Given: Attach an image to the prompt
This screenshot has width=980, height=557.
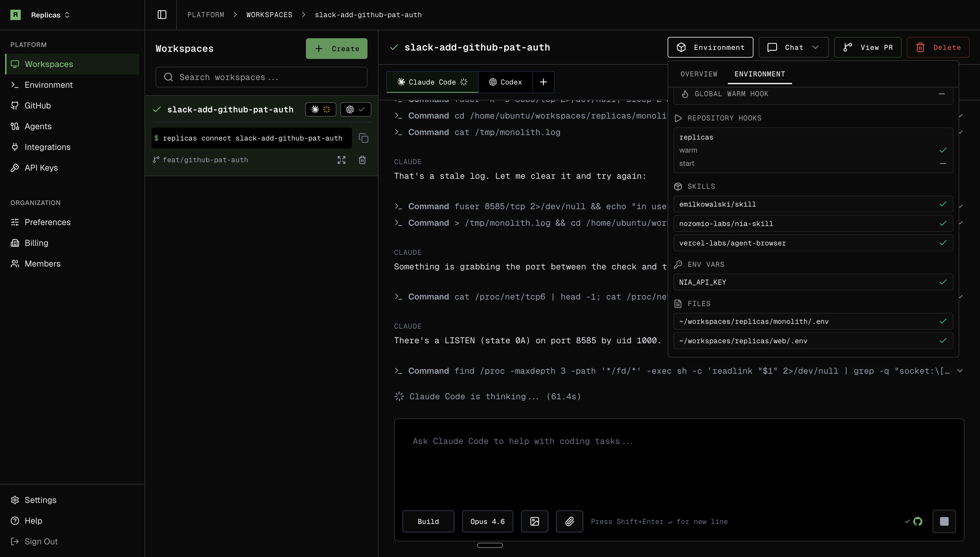Looking at the screenshot, I should (534, 521).
